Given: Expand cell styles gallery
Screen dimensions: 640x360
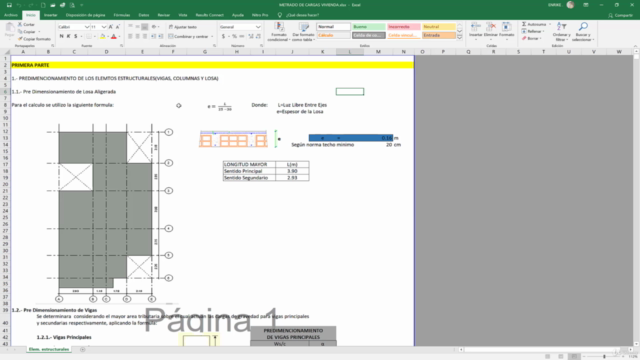Looking at the screenshot, I should point(460,37).
